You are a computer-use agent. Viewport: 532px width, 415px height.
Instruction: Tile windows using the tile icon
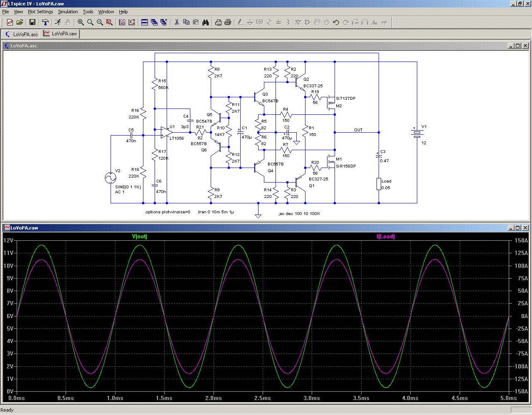(x=145, y=22)
